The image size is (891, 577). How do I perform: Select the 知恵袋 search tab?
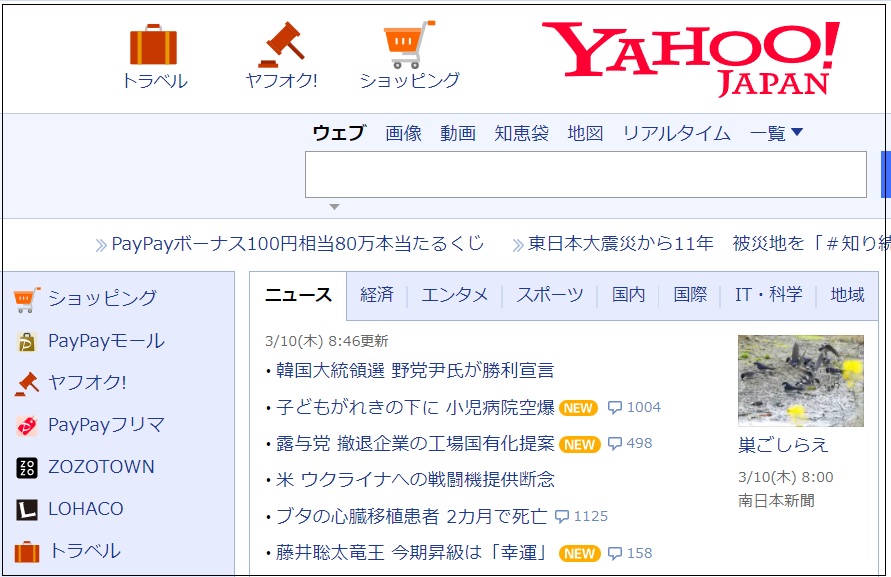tap(522, 133)
